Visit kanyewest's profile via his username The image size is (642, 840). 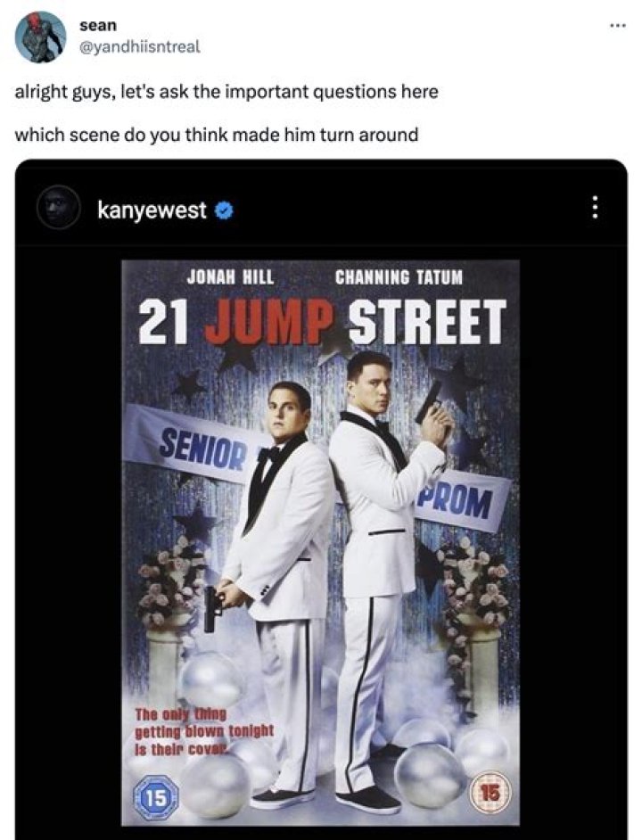point(155,210)
